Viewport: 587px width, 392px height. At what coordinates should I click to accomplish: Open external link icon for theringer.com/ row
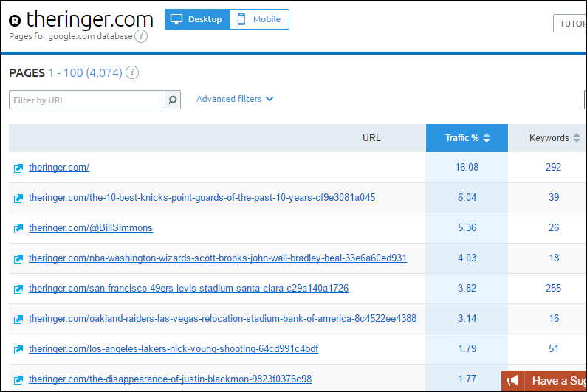(18, 168)
